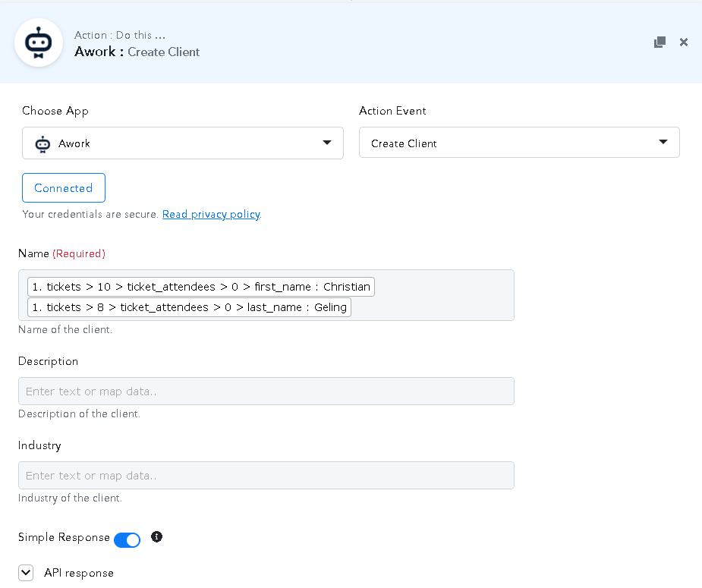The height and width of the screenshot is (588, 702).
Task: Click the small Awork icon in Choose App field
Action: (42, 143)
